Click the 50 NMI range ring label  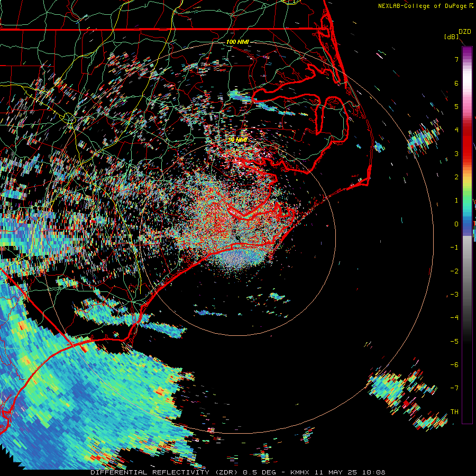pos(237,140)
